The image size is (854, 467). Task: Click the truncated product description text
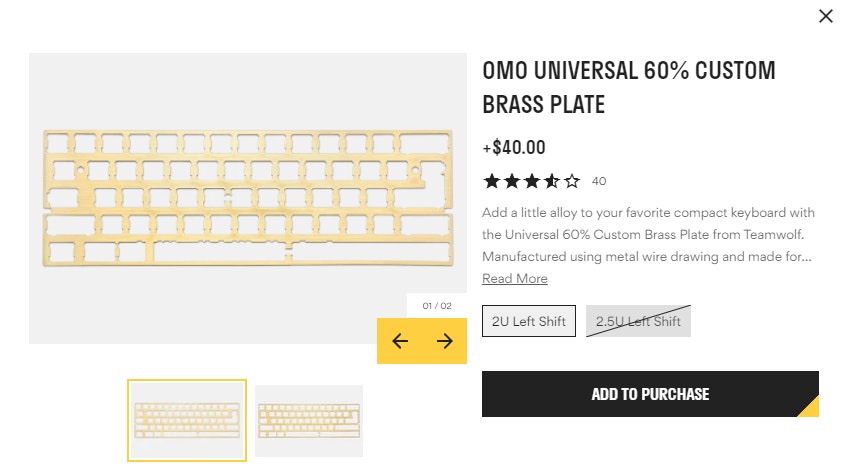[648, 235]
